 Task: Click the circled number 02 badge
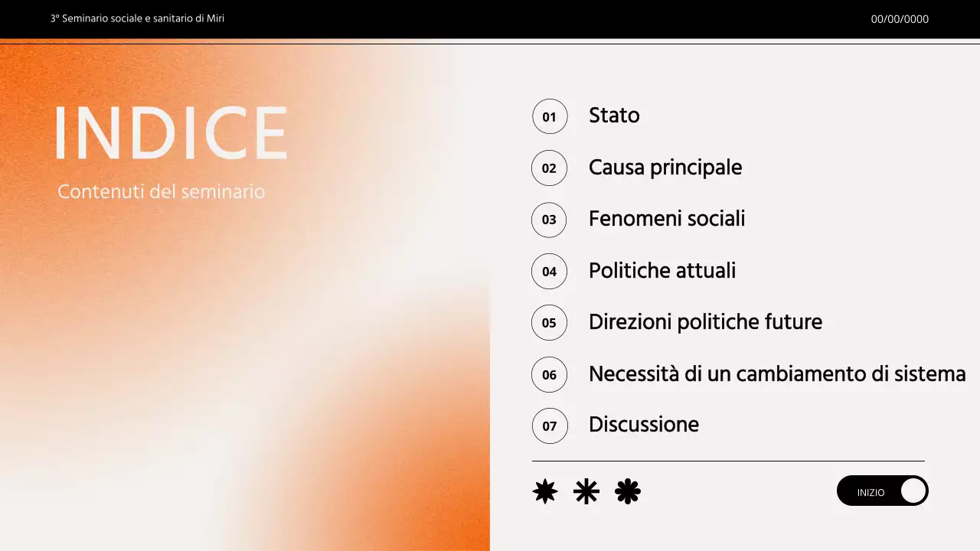[550, 168]
